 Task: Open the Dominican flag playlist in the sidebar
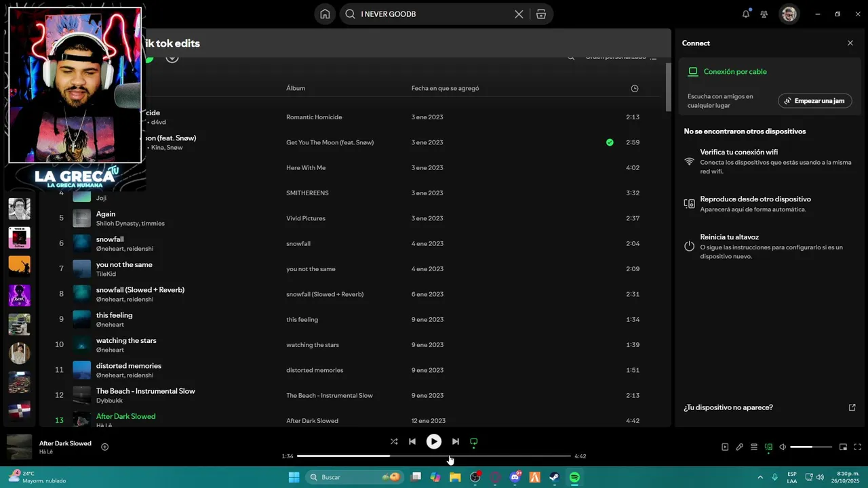tap(19, 411)
